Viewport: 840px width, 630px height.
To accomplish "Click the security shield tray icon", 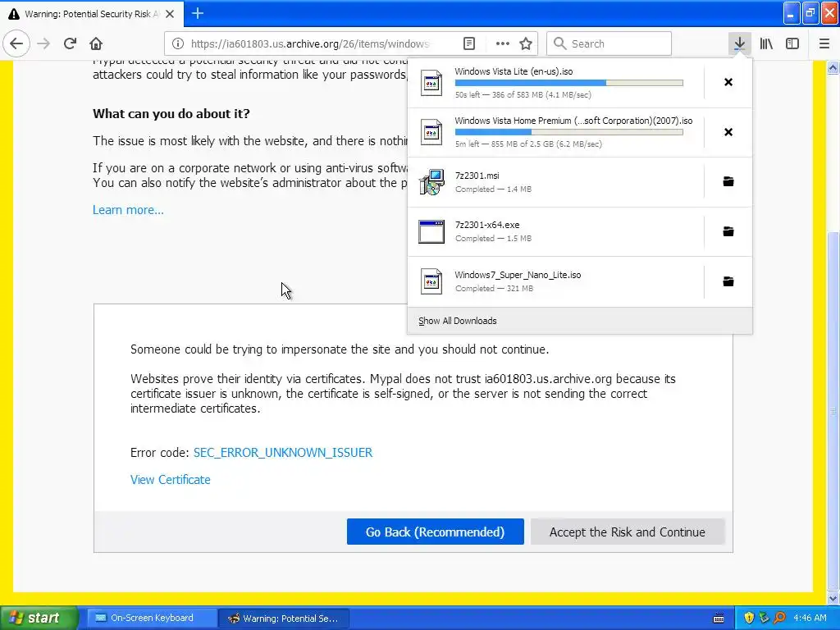I will coord(749,618).
